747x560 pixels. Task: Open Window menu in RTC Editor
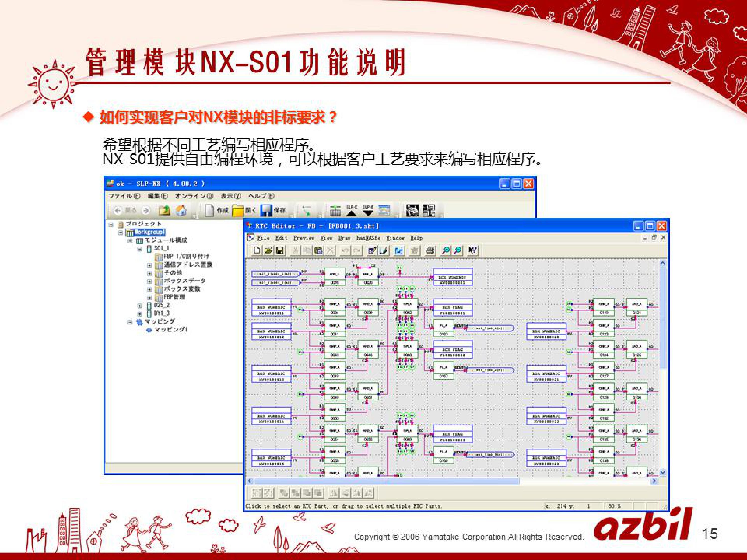click(x=395, y=238)
